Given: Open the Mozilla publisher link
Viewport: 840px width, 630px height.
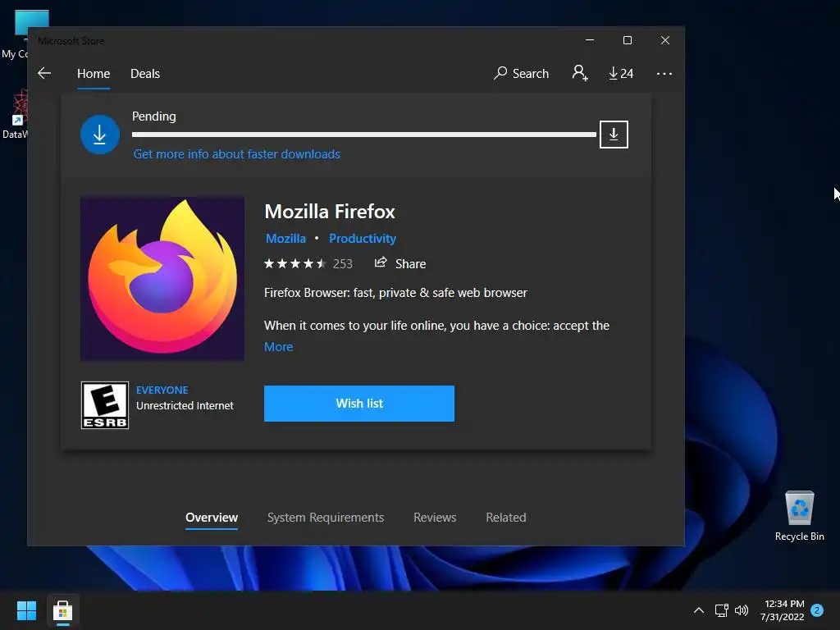Looking at the screenshot, I should click(286, 239).
